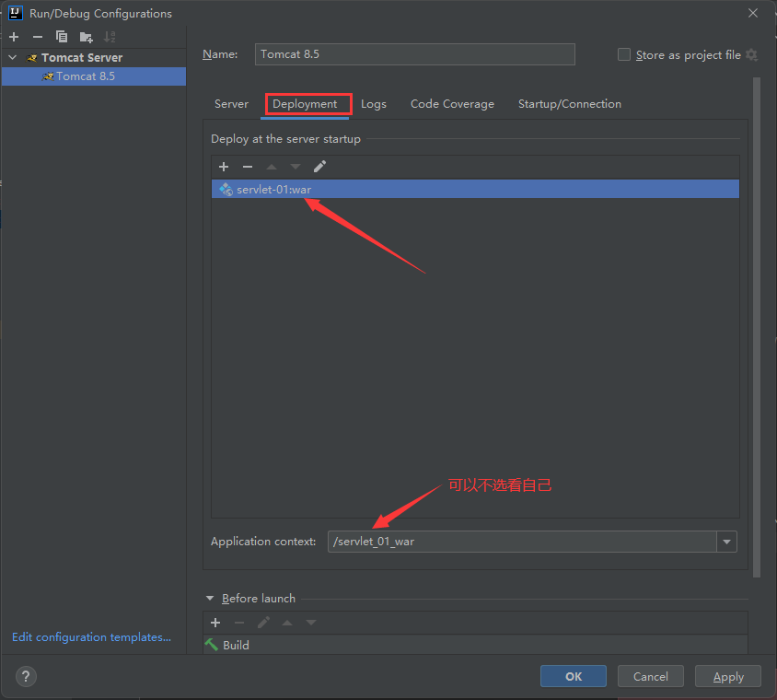Edit the selected deployment artifact

[x=319, y=167]
